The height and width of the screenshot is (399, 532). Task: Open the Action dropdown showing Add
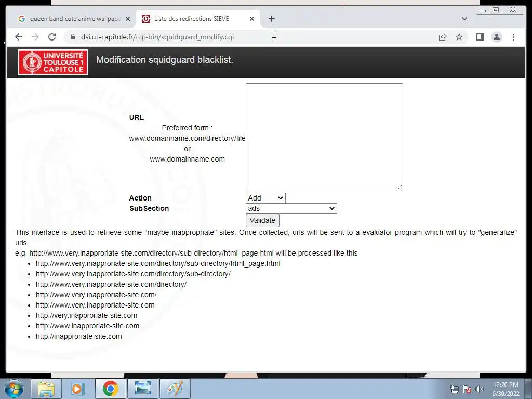[265, 198]
